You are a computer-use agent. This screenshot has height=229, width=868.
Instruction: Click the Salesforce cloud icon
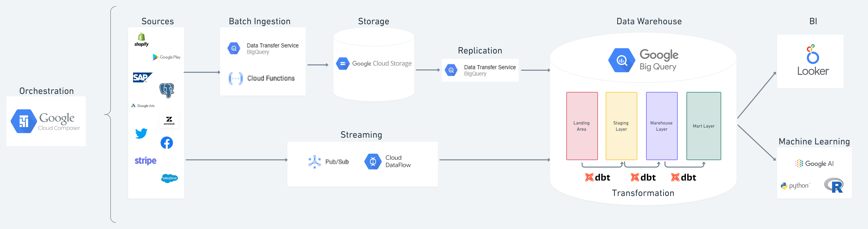(x=169, y=178)
